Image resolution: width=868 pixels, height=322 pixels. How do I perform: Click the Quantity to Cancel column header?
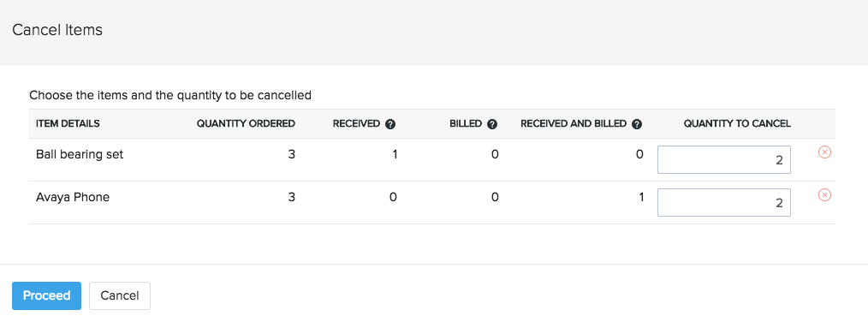click(737, 123)
